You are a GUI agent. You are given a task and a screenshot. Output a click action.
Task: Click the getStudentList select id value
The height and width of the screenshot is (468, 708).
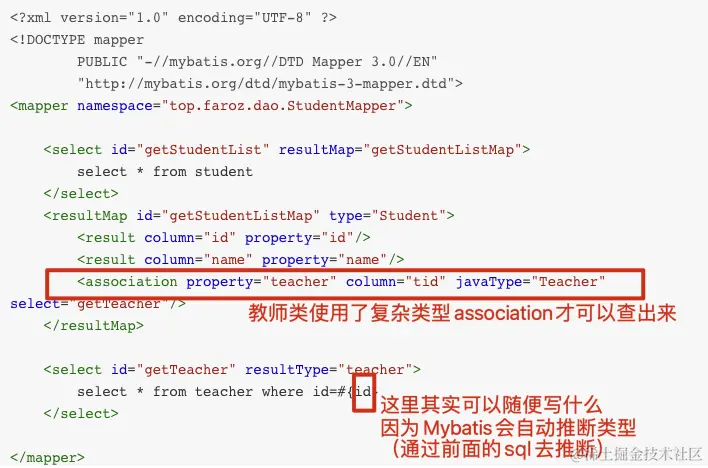[x=202, y=150]
